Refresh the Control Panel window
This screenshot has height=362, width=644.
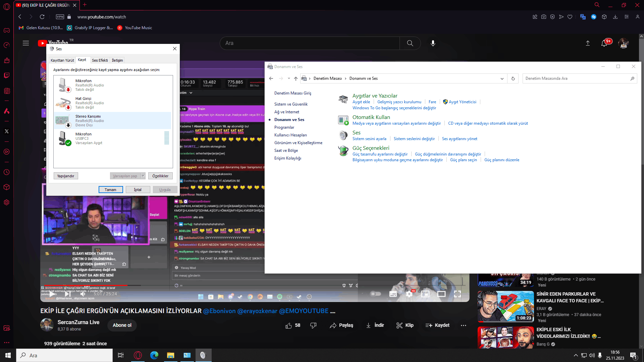(513, 78)
